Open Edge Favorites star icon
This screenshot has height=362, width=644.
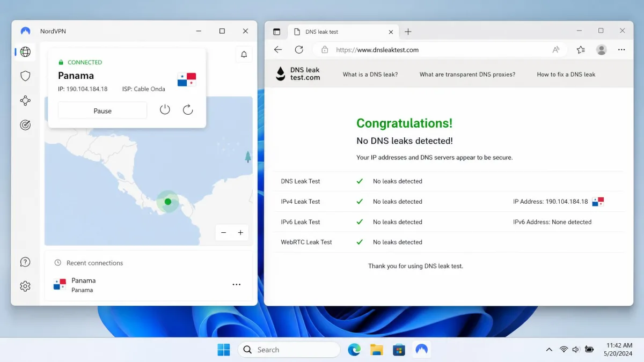581,50
